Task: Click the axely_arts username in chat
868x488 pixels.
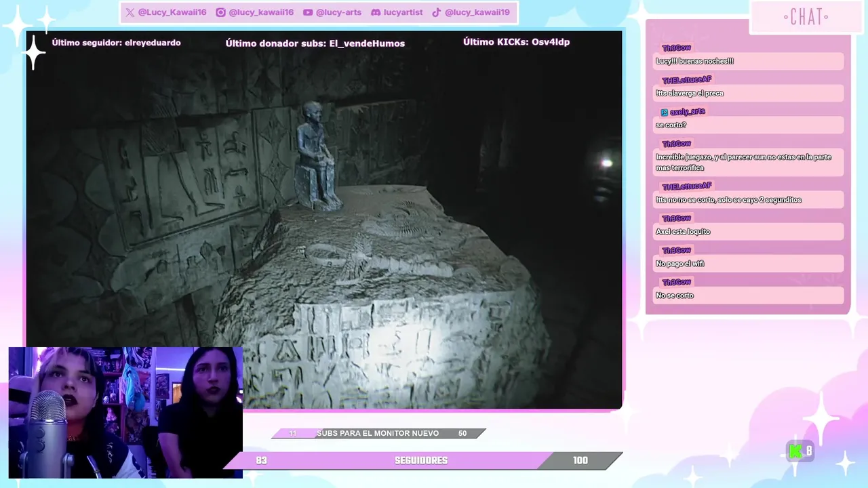Action: (x=688, y=112)
